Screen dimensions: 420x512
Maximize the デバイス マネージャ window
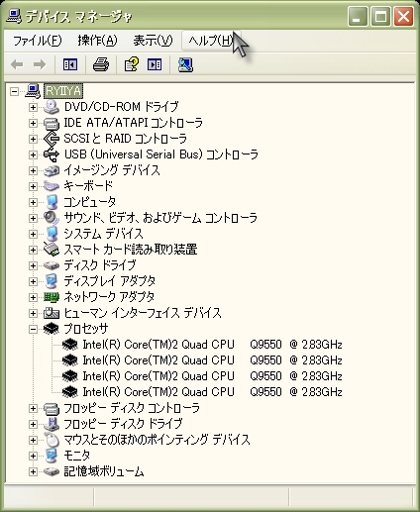pyautogui.click(x=380, y=16)
